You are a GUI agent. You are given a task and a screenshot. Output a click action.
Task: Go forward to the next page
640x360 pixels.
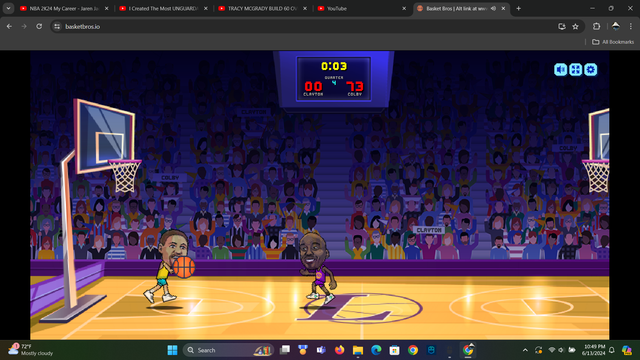24,27
